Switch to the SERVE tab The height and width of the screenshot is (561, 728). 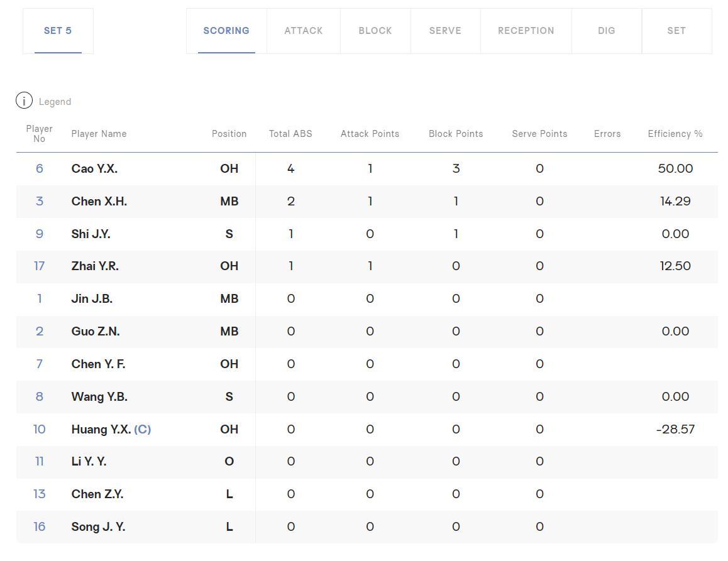pyautogui.click(x=445, y=31)
